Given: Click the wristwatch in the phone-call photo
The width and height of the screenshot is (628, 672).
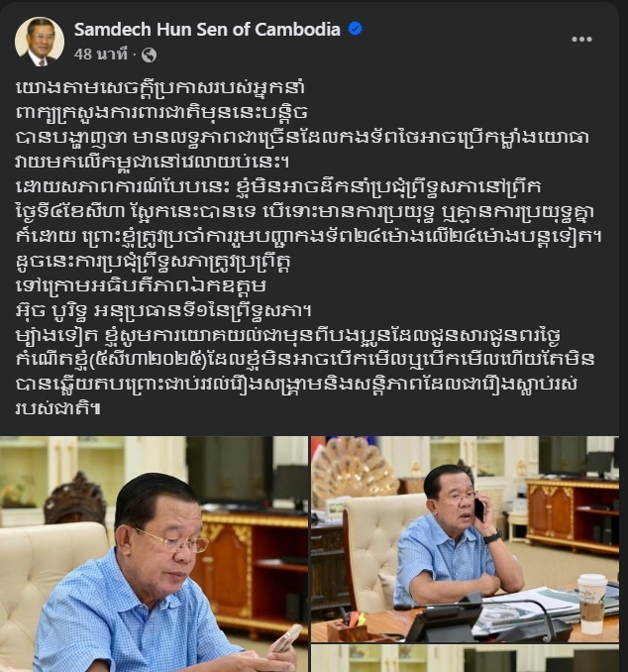Looking at the screenshot, I should (492, 535).
